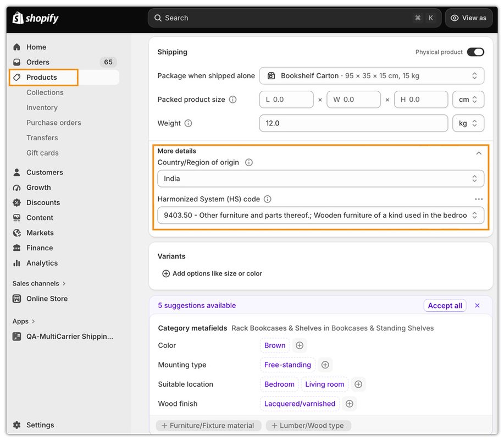This screenshot has height=440, width=504.
Task: Click the Shopify logo
Action: [x=35, y=18]
